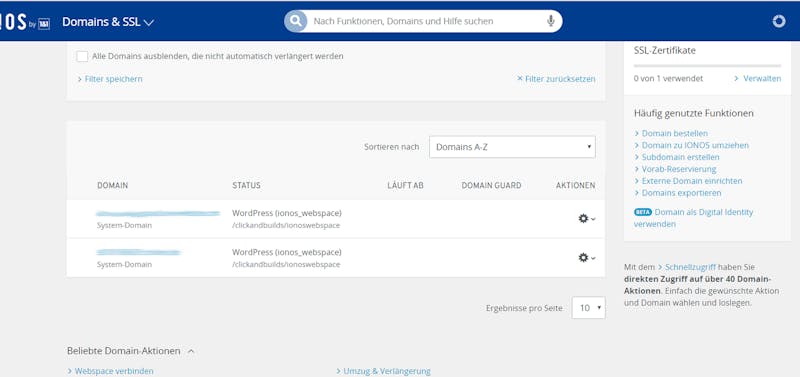Open the Domains & SSL menu dropdown
800x377 pixels.
point(108,22)
